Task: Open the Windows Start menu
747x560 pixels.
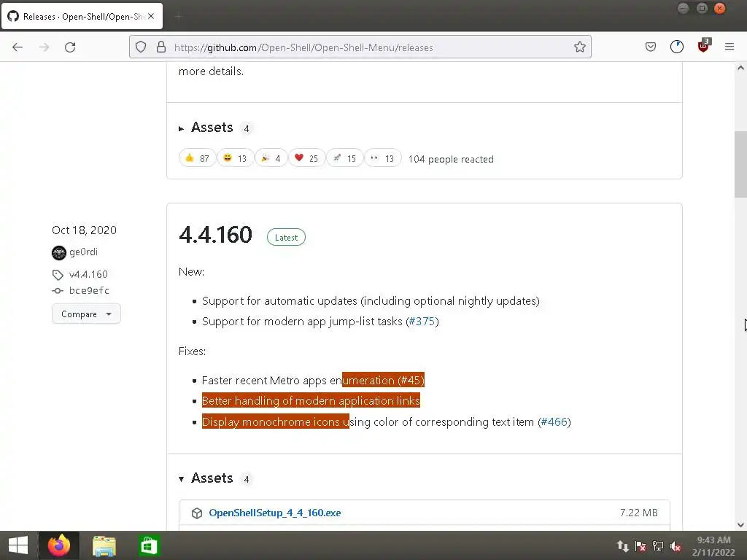Action: click(18, 545)
